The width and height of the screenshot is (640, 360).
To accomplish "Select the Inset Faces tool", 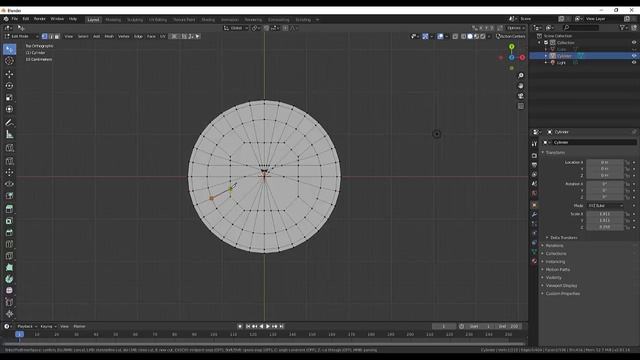I will pos(9,221).
